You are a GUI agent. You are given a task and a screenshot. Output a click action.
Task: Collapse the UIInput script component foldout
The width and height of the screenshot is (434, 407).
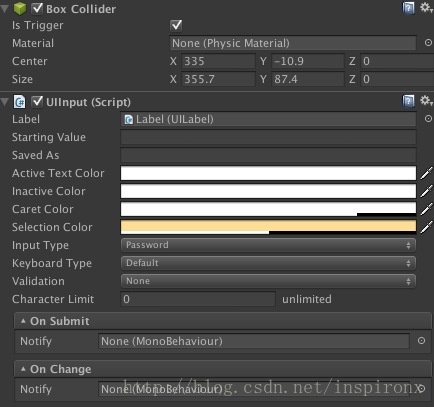tap(5, 102)
